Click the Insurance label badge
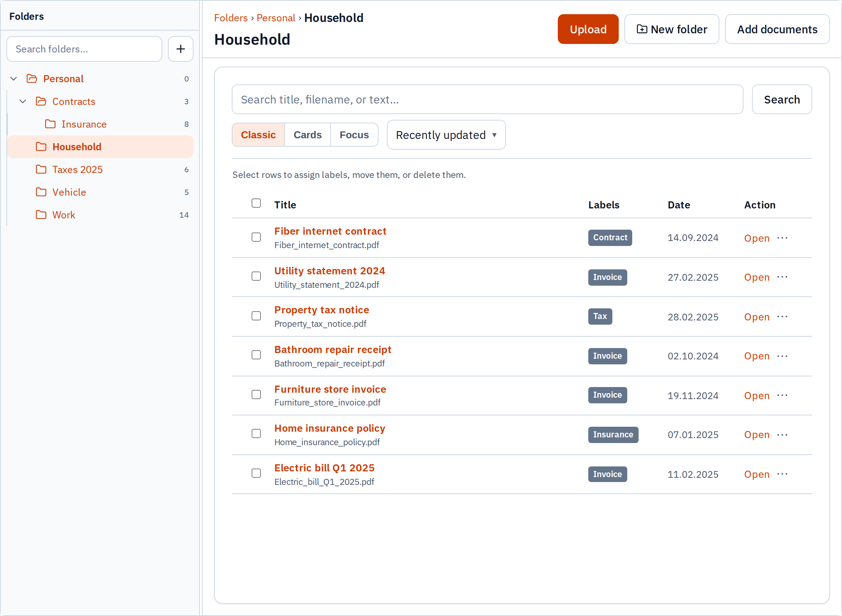 coord(613,435)
